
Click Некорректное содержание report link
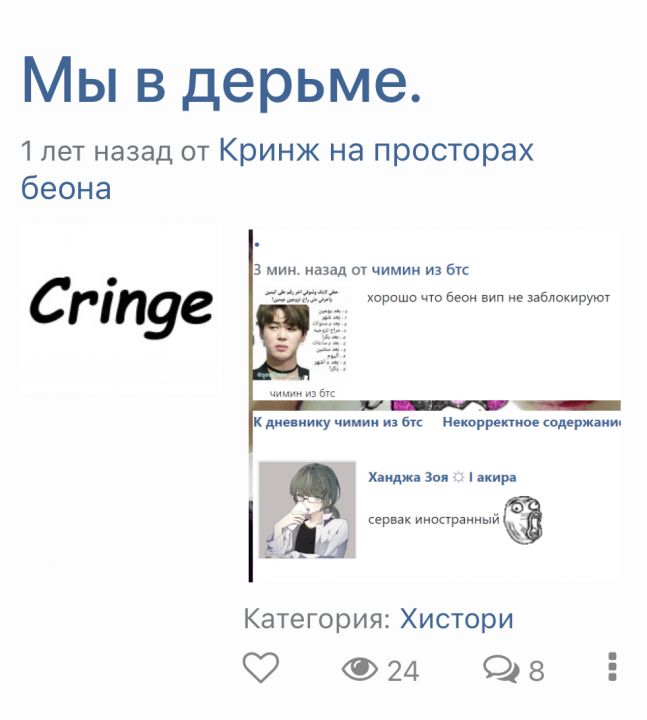coord(531,422)
